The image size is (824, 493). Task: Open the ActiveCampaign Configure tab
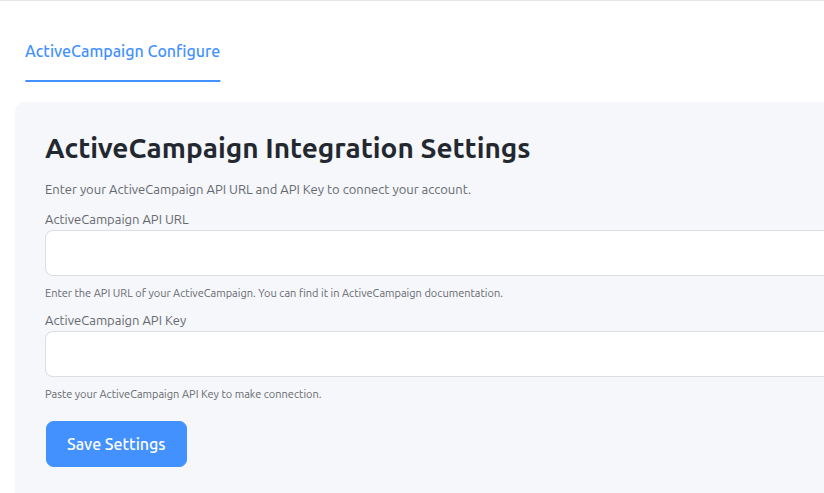[122, 52]
